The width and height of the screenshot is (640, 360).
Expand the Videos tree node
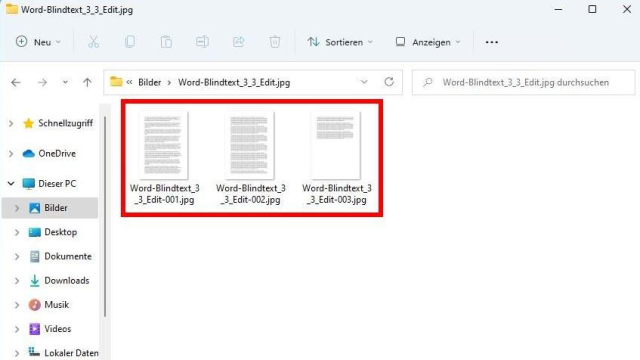pyautogui.click(x=17, y=329)
